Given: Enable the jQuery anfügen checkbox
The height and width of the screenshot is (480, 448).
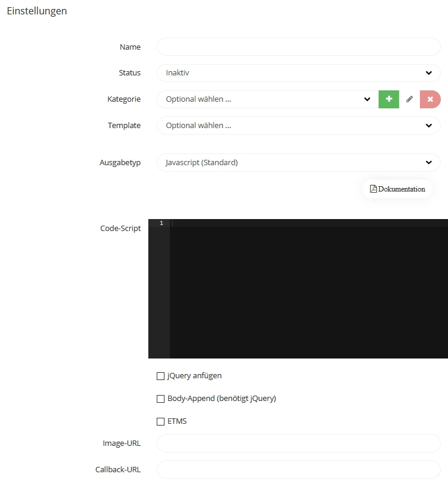Looking at the screenshot, I should pyautogui.click(x=160, y=376).
